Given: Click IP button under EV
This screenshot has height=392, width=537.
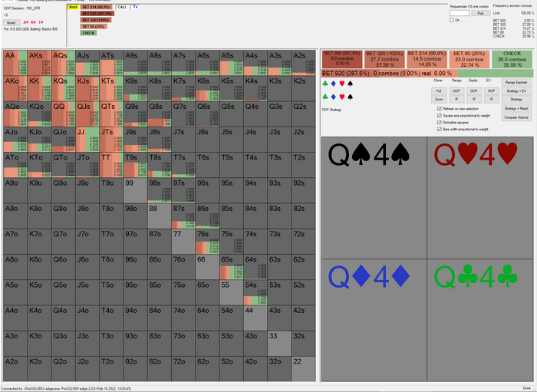Looking at the screenshot, I should pyautogui.click(x=491, y=99).
